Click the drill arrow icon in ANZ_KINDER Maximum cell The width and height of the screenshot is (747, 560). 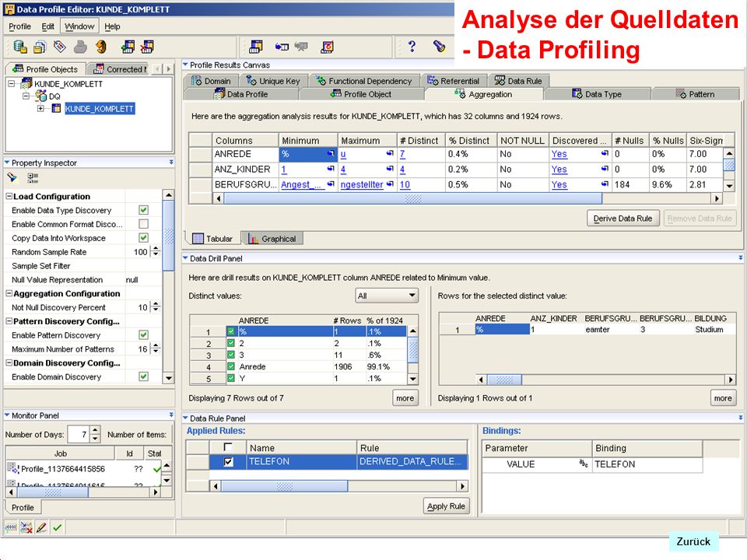coord(390,169)
